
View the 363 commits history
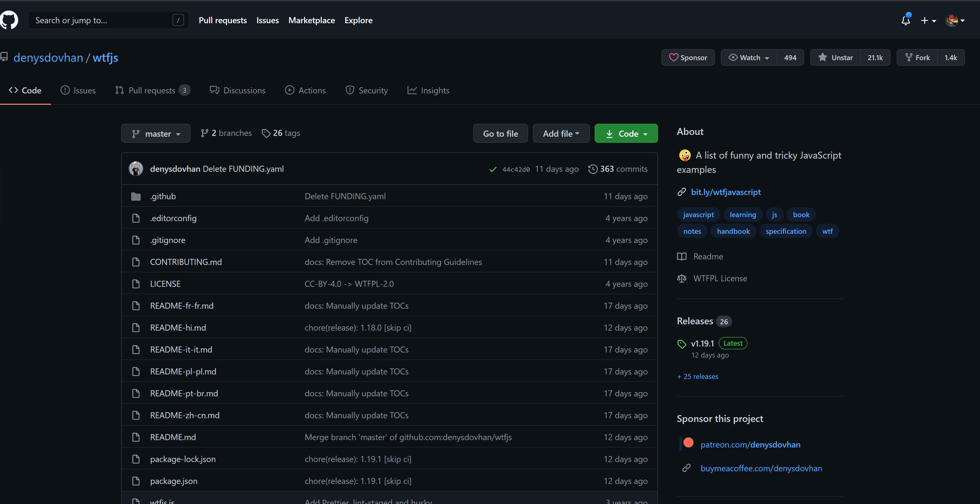[x=618, y=169]
